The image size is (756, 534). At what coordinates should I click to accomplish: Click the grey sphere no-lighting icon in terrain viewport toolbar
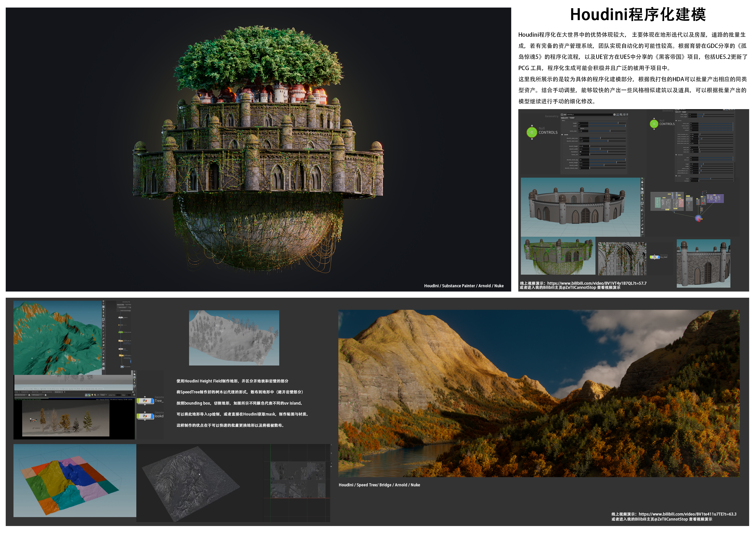104,307
